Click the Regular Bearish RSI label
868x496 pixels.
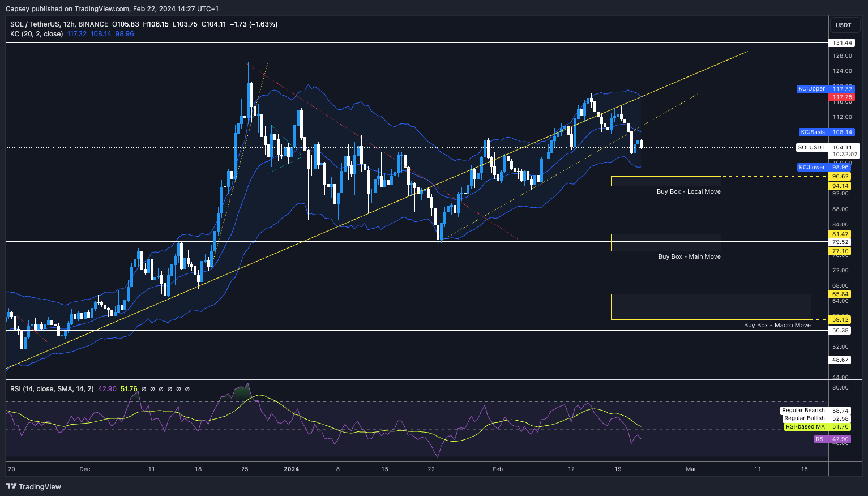[x=803, y=411]
